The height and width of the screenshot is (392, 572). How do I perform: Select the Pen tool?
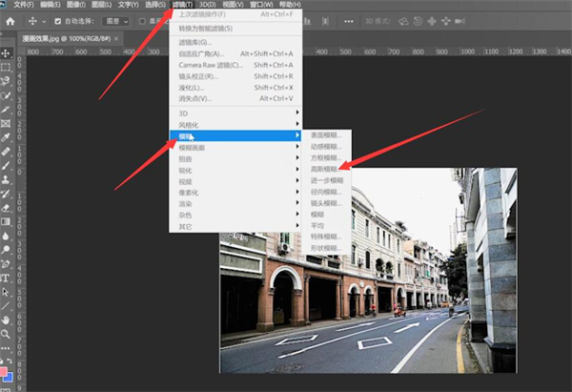tap(6, 264)
